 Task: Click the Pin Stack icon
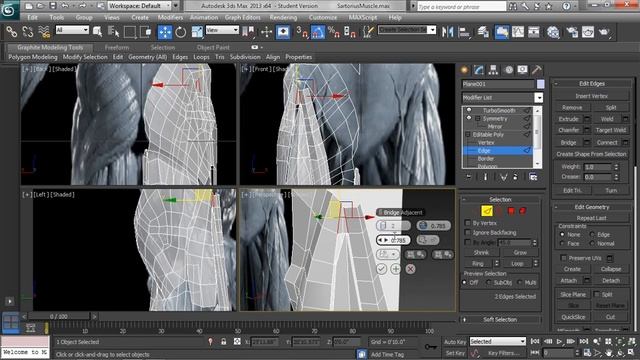469,177
